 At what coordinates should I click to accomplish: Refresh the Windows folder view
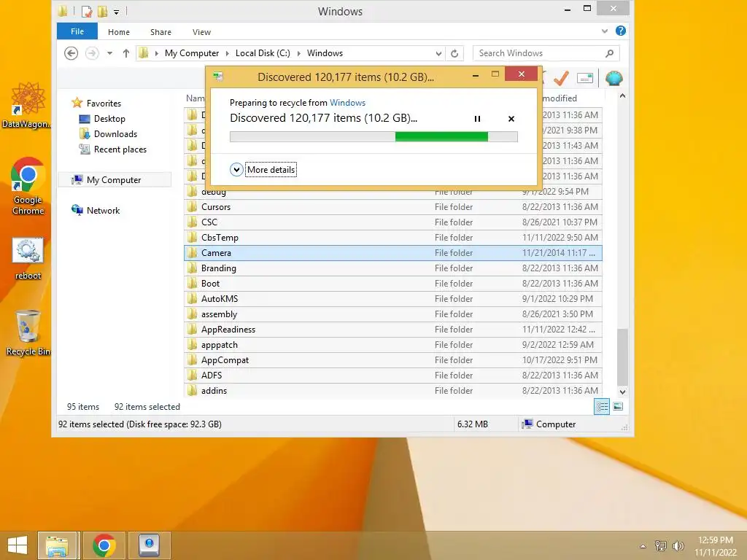pyautogui.click(x=454, y=53)
